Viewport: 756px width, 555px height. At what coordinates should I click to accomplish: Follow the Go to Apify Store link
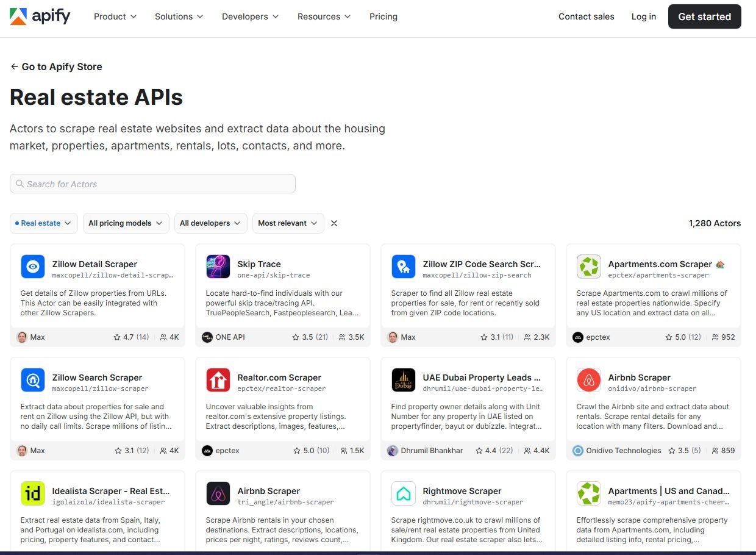(x=57, y=66)
